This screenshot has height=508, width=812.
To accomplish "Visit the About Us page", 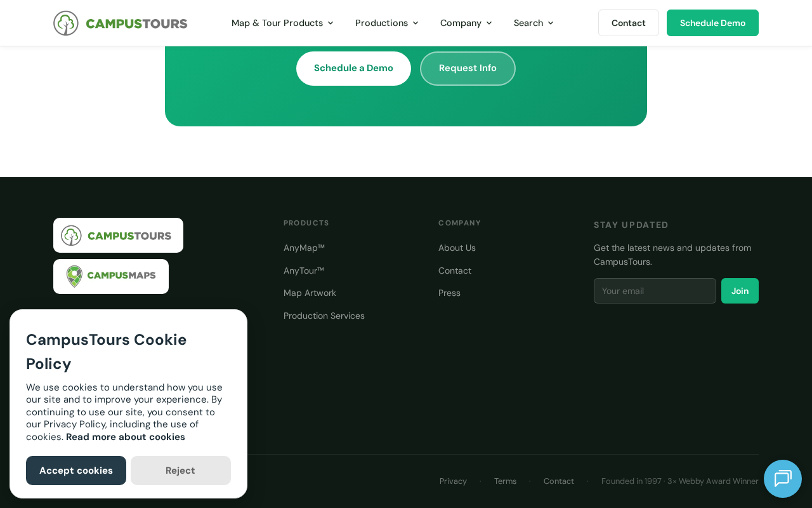I will [457, 248].
